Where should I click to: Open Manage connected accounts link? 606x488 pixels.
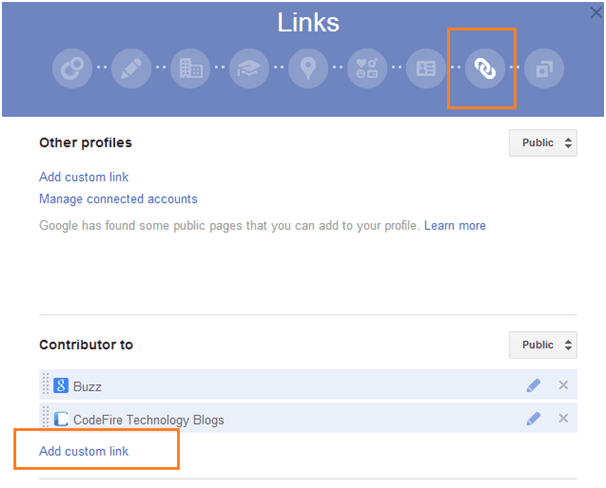click(x=118, y=199)
